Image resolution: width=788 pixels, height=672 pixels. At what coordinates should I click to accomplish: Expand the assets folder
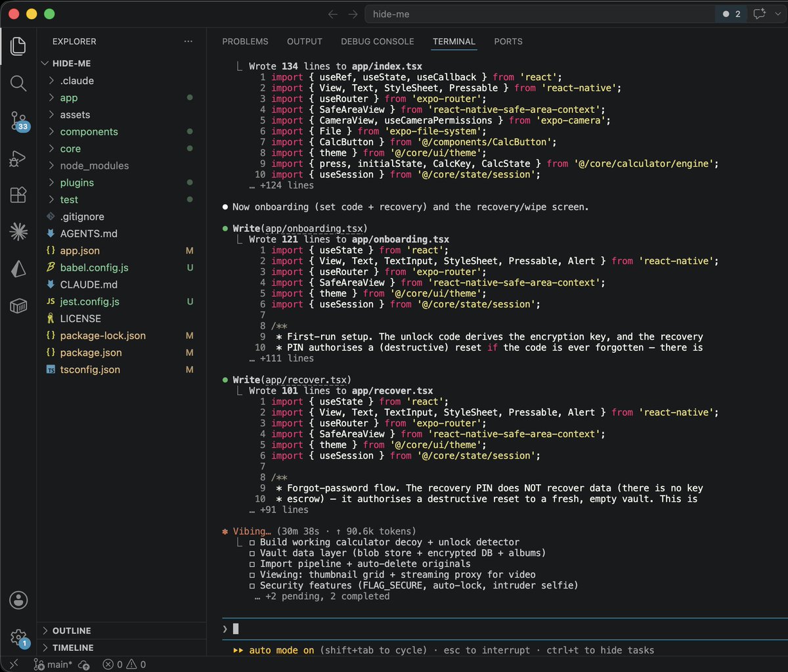coord(121,114)
